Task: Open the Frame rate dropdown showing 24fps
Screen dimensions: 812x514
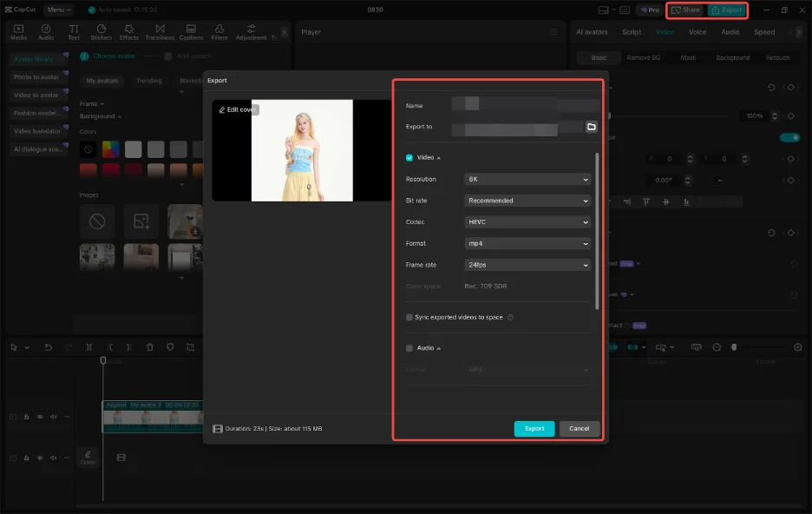Action: click(x=527, y=265)
